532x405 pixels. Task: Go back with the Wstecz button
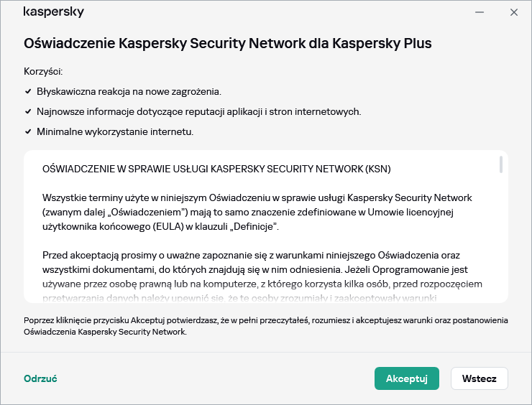click(x=479, y=378)
